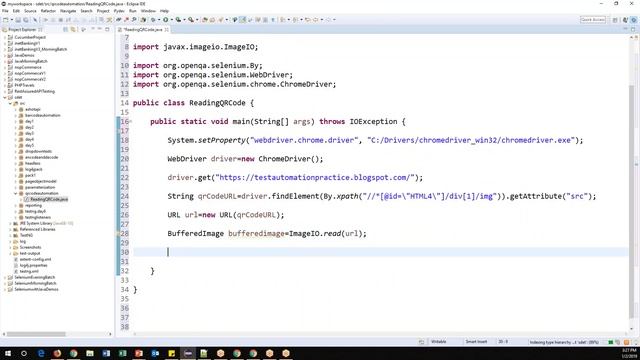
Task: Open the New button dropdown arrow
Action: pos(11,20)
